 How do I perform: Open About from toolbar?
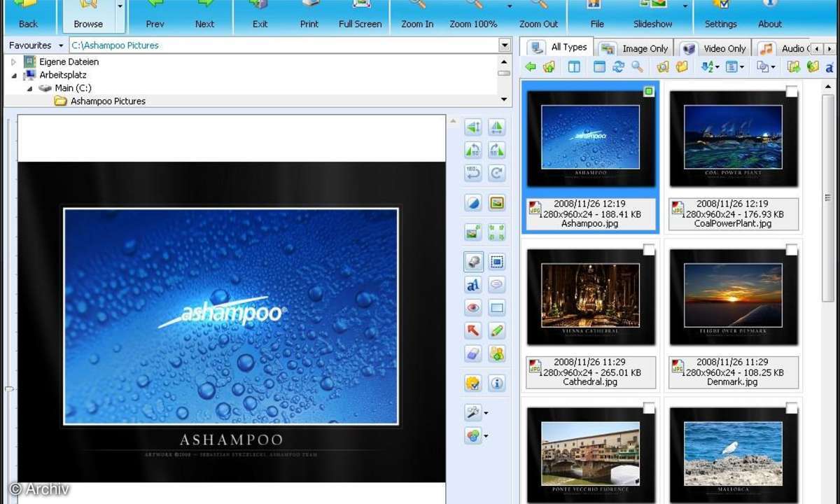(770, 16)
